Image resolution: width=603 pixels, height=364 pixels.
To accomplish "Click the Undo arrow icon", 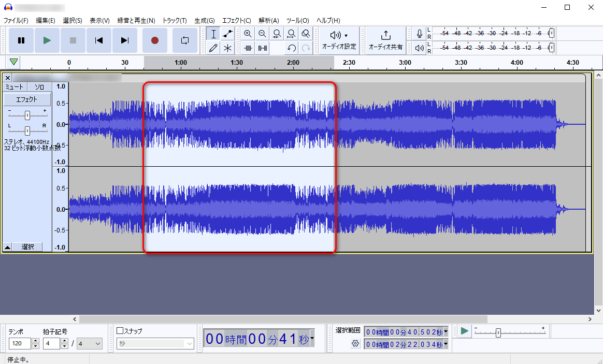I will (x=291, y=48).
